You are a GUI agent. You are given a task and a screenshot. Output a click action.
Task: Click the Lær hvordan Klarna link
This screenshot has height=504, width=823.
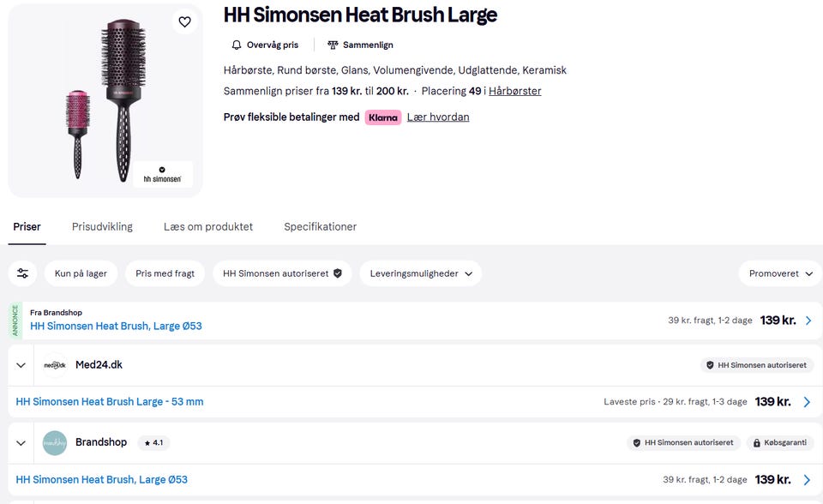coord(438,117)
